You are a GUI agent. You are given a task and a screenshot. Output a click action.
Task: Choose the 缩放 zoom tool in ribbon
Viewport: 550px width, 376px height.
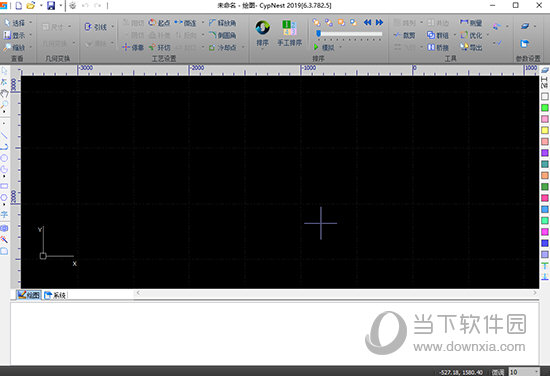pos(14,47)
